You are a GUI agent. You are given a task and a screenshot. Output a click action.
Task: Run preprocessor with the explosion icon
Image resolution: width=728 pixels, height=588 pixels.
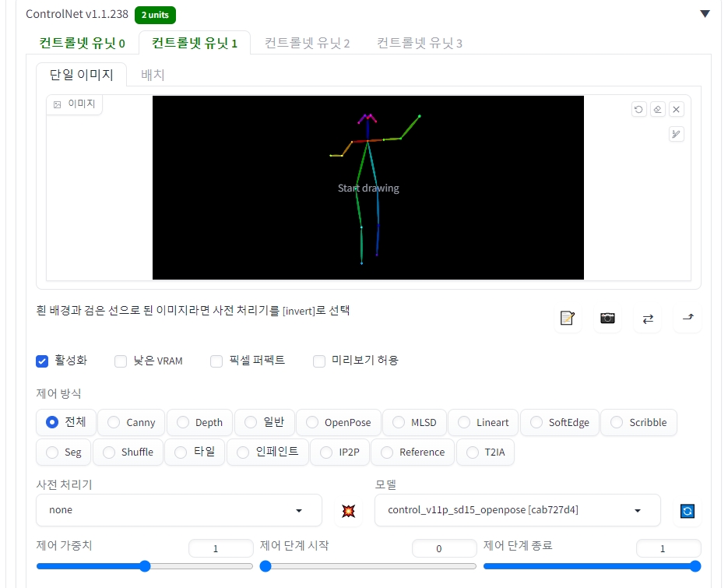pyautogui.click(x=348, y=511)
